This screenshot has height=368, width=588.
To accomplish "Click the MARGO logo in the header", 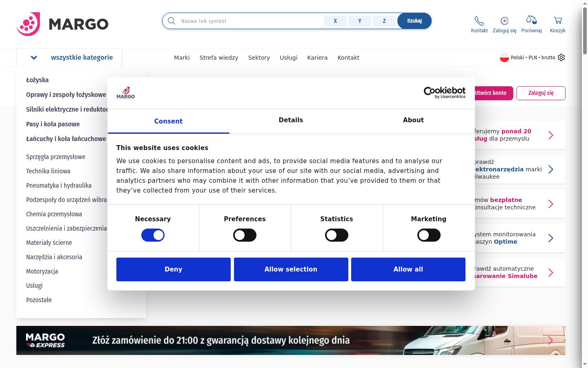I will click(62, 24).
